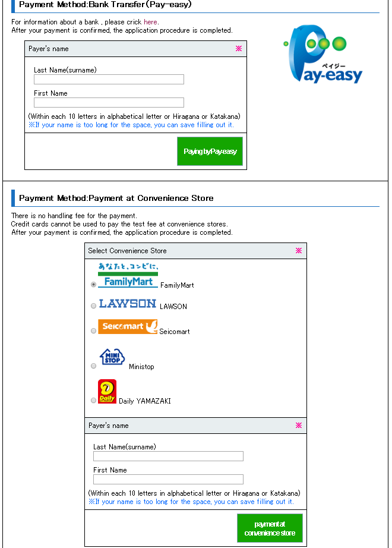Viewport: 392px width, 548px height.
Task: Click convenience store Last Name input
Action: click(168, 456)
